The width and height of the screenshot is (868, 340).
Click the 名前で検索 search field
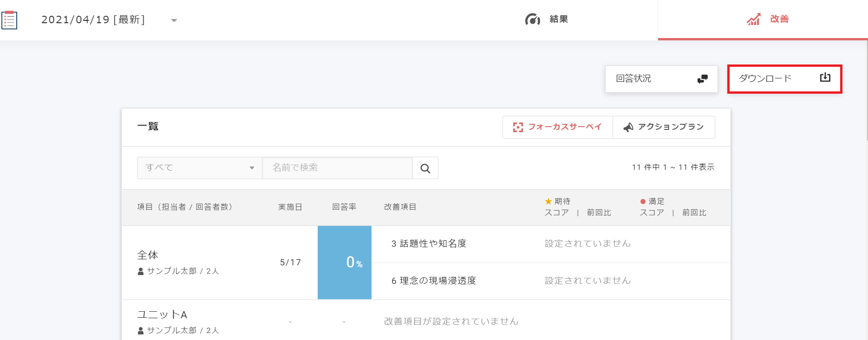[x=337, y=168]
